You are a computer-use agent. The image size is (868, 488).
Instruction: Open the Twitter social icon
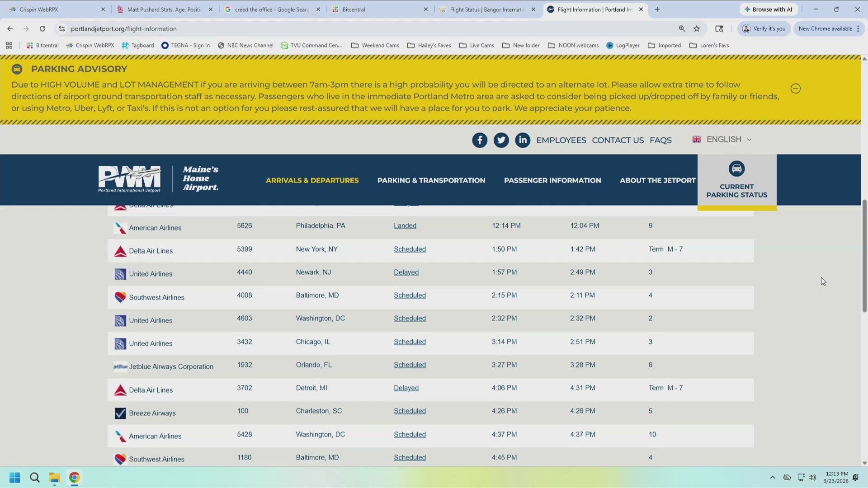pyautogui.click(x=501, y=140)
